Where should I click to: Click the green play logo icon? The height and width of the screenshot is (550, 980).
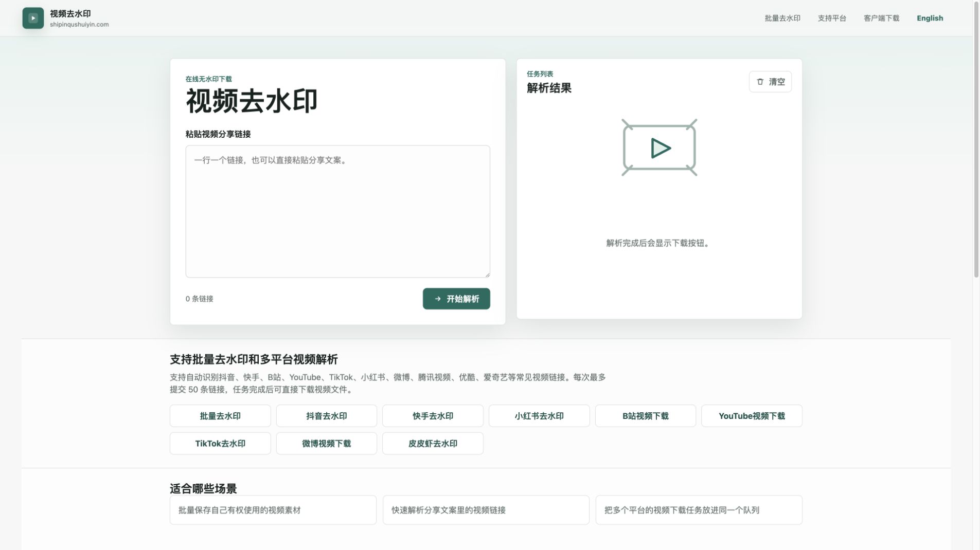pos(33,18)
